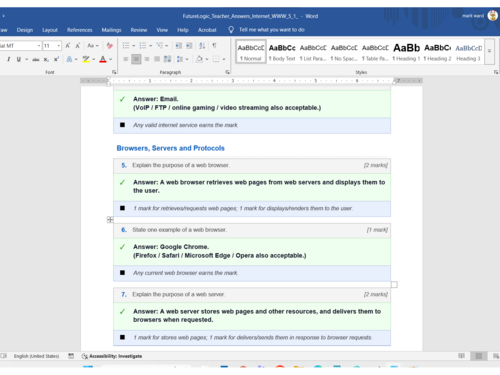Toggle Center paragraph alignment

[136, 59]
